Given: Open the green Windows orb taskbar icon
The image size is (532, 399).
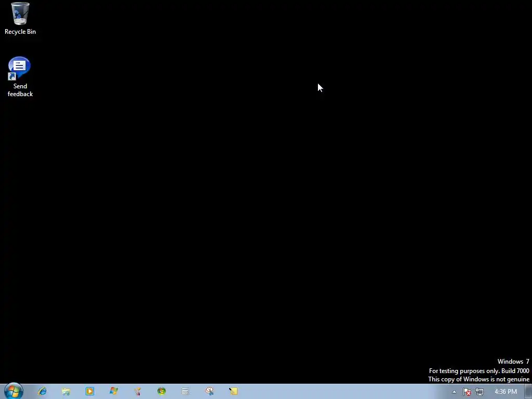Looking at the screenshot, I should [162, 391].
